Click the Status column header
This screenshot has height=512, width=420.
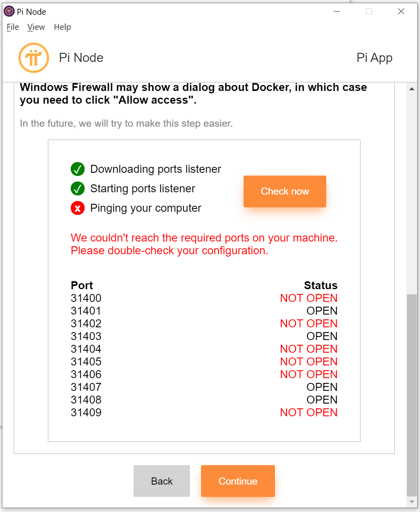[x=320, y=285]
